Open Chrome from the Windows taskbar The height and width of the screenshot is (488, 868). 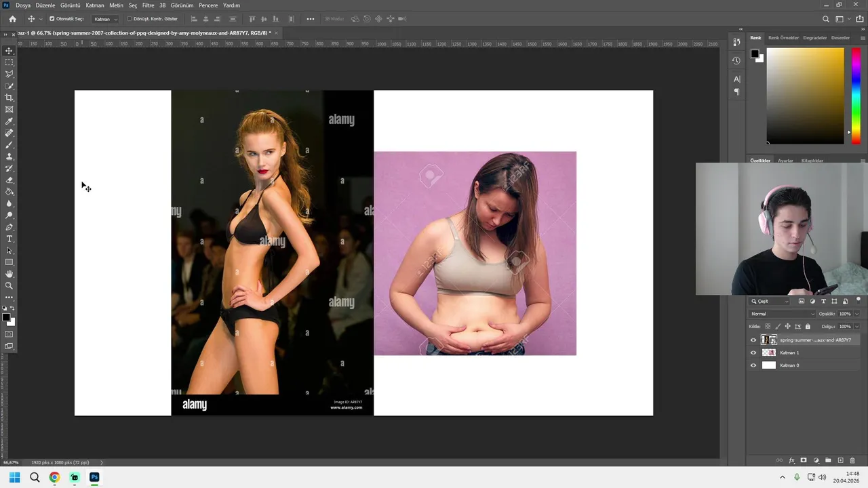click(54, 477)
